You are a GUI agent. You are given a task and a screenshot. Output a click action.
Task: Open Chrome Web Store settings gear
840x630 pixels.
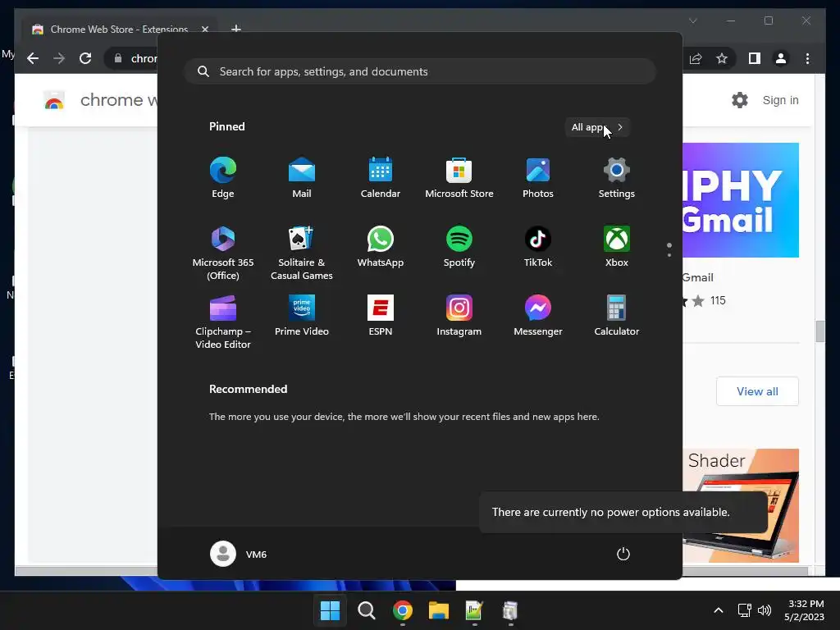[740, 99]
